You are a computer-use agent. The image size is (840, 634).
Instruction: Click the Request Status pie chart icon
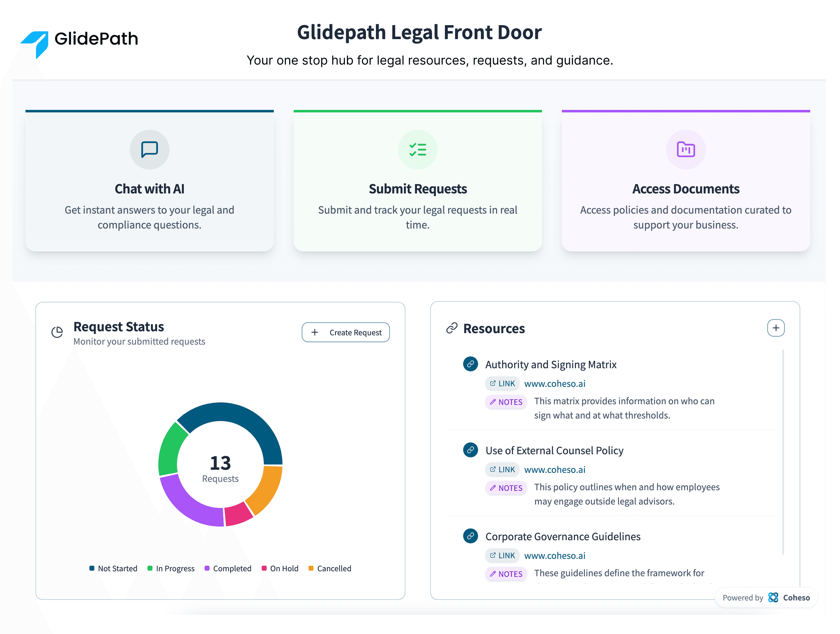click(57, 332)
